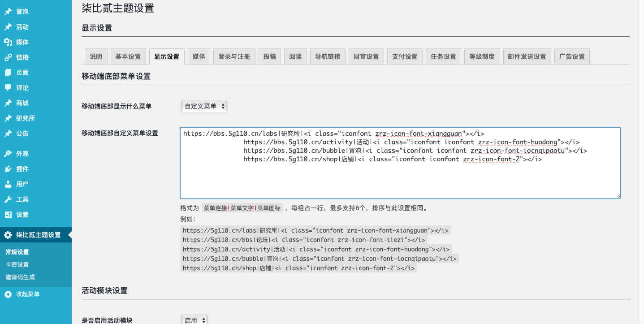Collapse sidebar using 收起菜单 arrow icon

click(8, 294)
